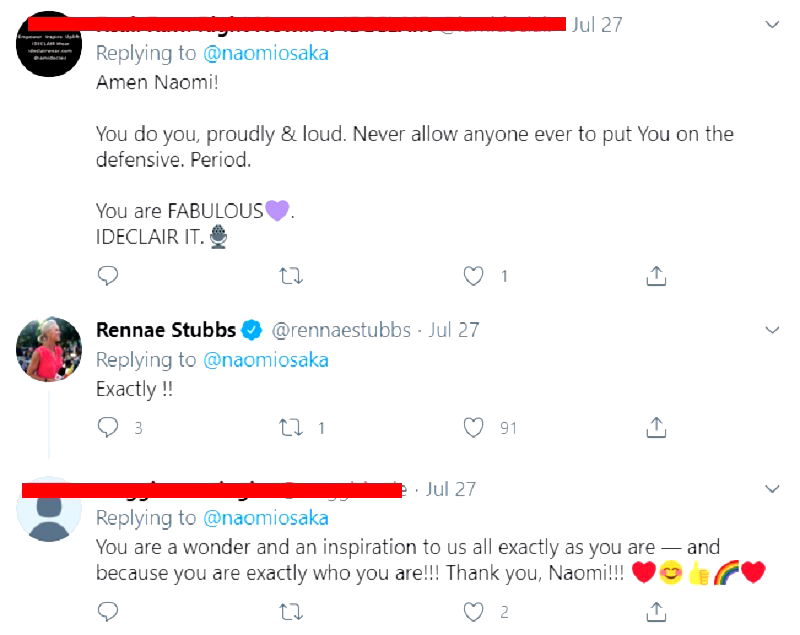Reply to the wonder and inspiration tweet
Viewport: 800px width, 635px height.
pyautogui.click(x=108, y=610)
